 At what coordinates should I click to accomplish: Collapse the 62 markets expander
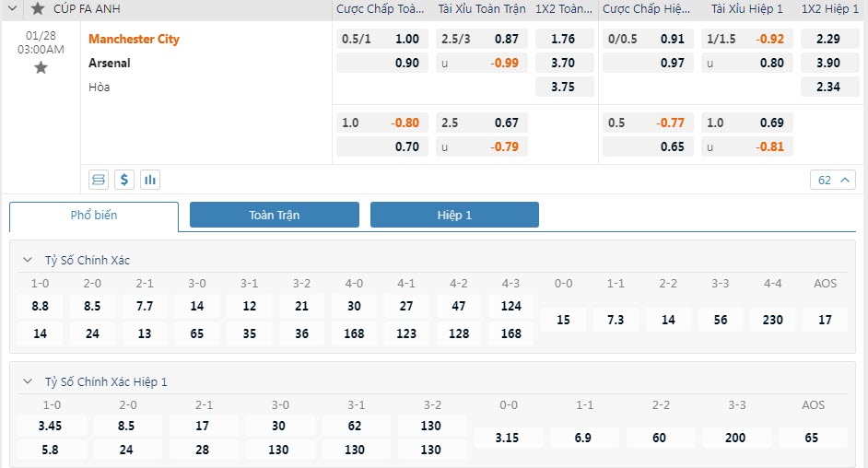[835, 180]
